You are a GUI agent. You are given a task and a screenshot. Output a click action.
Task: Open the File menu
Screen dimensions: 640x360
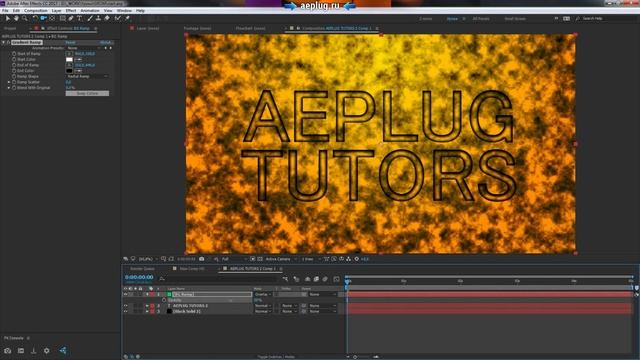pos(5,11)
